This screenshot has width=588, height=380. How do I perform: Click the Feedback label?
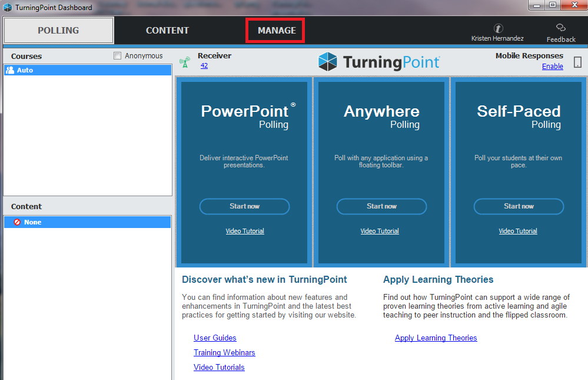click(561, 39)
